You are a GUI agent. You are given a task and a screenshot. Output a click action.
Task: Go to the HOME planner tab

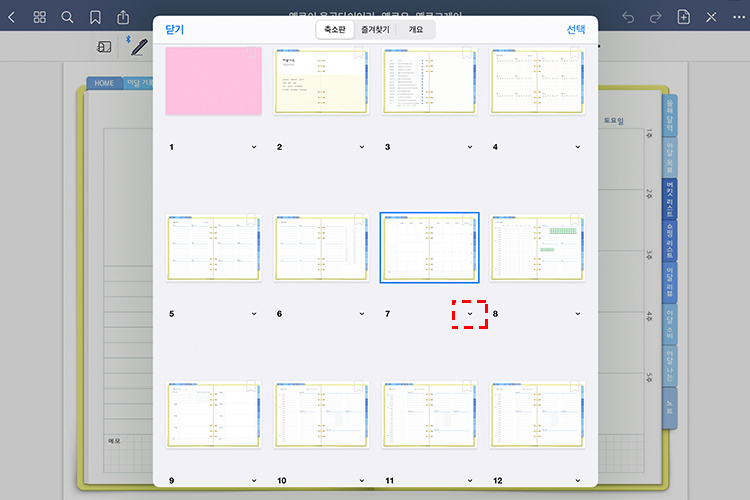click(x=104, y=83)
